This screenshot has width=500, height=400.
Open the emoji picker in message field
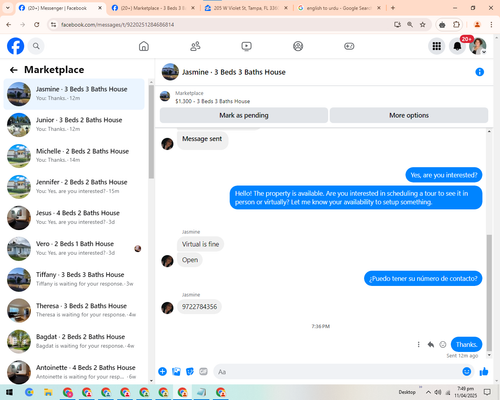tap(467, 371)
